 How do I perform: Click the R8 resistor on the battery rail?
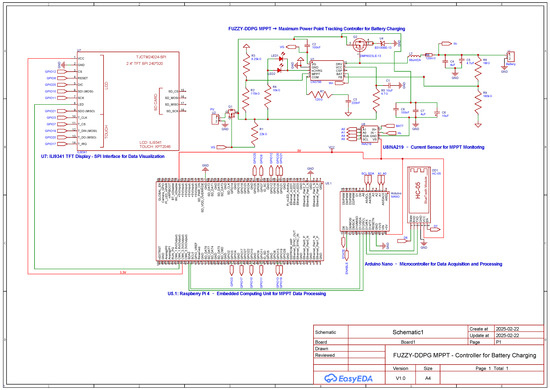(x=478, y=68)
